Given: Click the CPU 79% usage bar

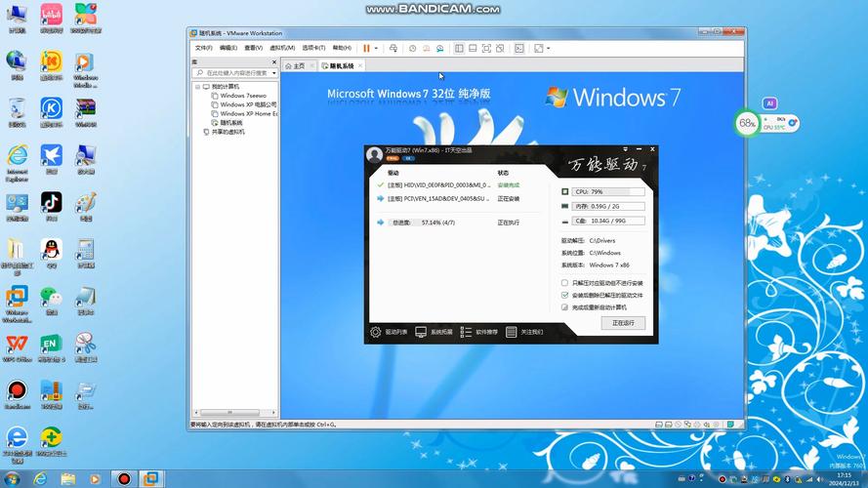Looking at the screenshot, I should tap(608, 192).
